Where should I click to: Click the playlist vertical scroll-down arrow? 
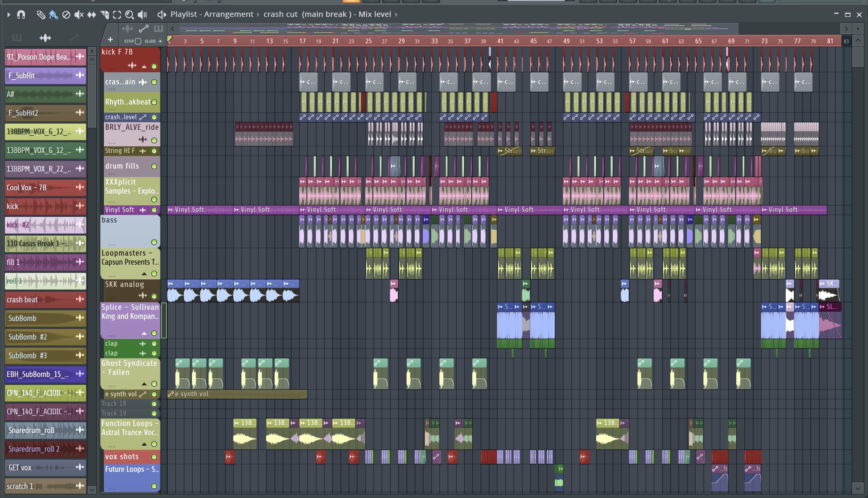point(857,488)
